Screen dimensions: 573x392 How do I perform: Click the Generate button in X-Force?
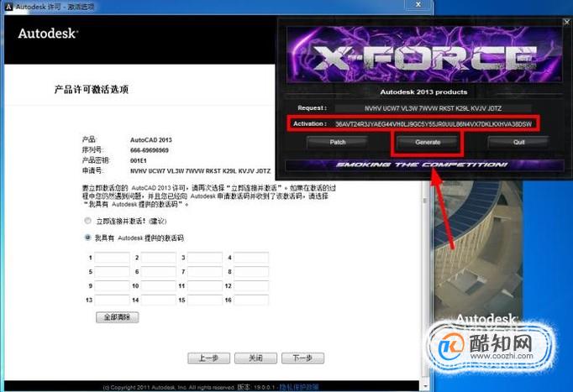pyautogui.click(x=427, y=143)
